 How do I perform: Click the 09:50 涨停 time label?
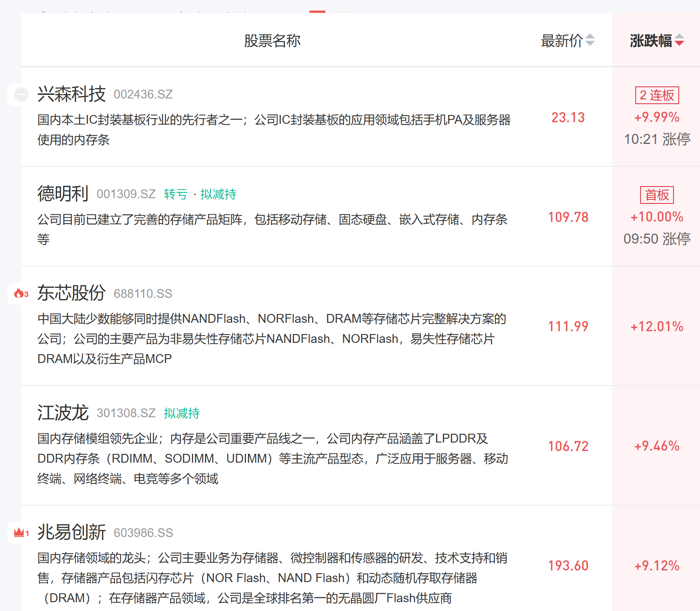657,239
